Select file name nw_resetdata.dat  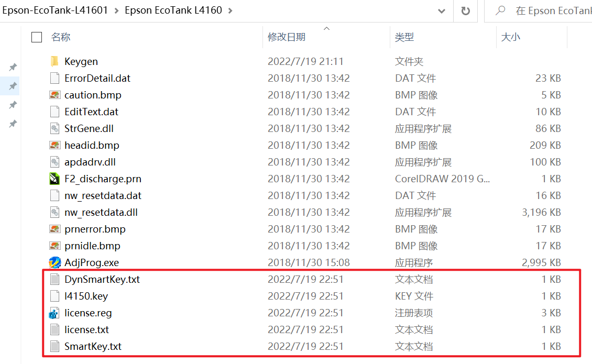(103, 195)
